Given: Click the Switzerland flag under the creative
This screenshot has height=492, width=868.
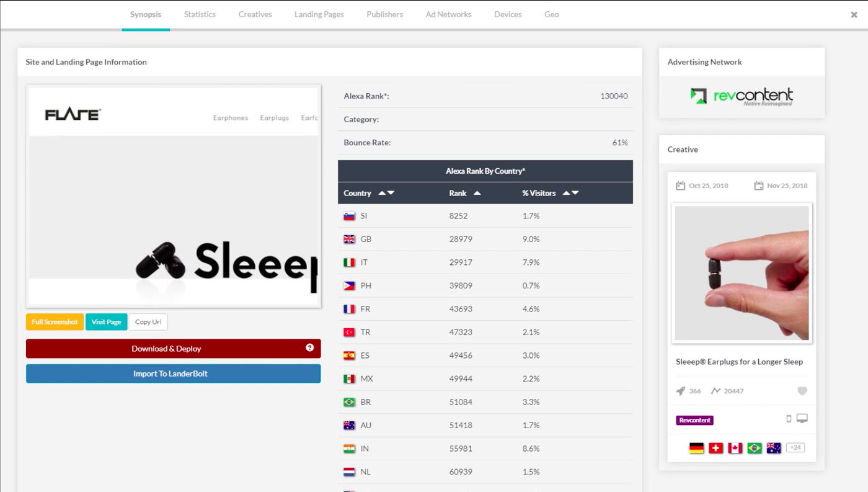Looking at the screenshot, I should [x=715, y=448].
